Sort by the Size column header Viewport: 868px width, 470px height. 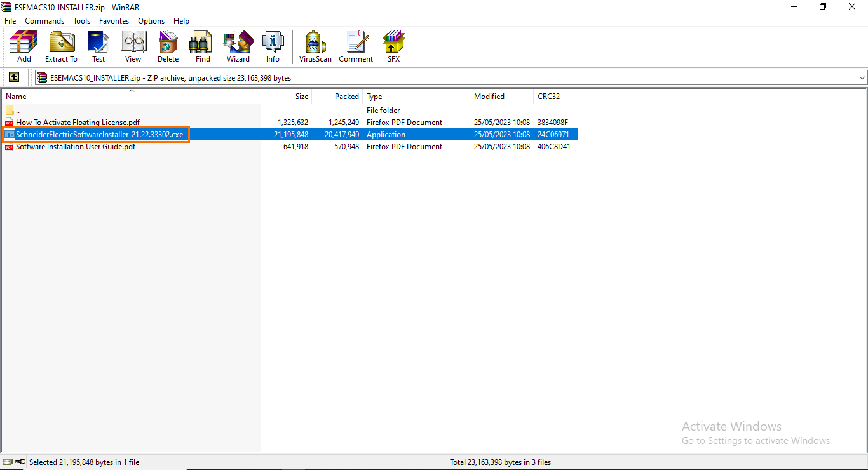coord(287,97)
